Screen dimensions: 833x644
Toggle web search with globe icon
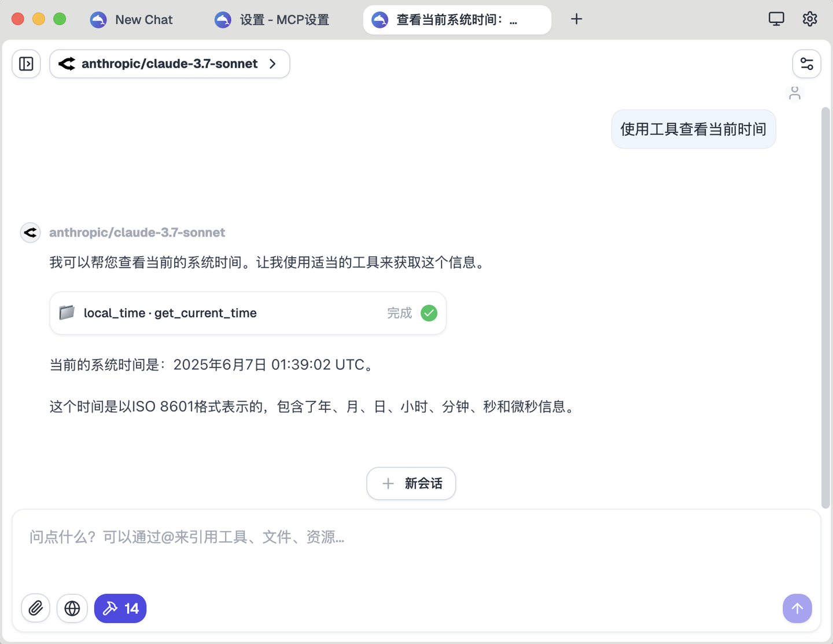pyautogui.click(x=72, y=608)
